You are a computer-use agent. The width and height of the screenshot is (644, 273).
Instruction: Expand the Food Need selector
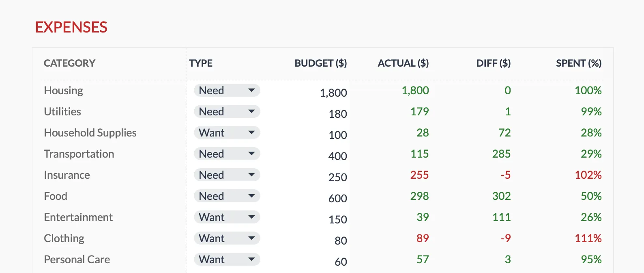[x=226, y=196]
